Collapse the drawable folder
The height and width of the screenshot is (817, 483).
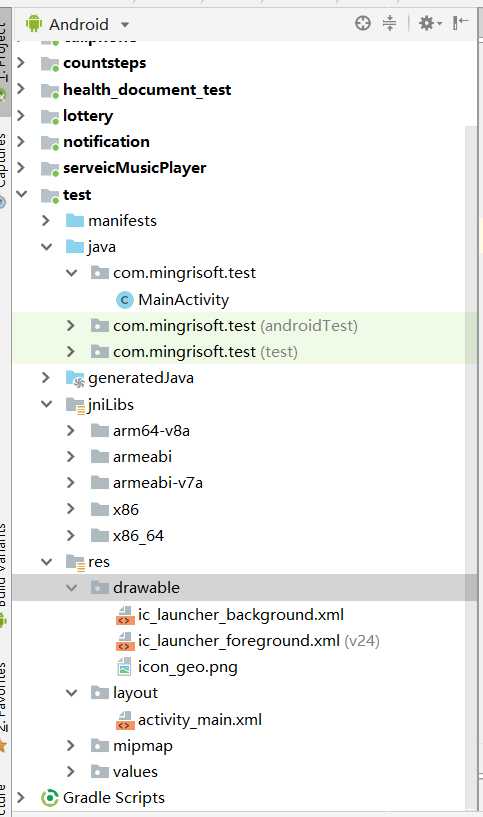71,588
